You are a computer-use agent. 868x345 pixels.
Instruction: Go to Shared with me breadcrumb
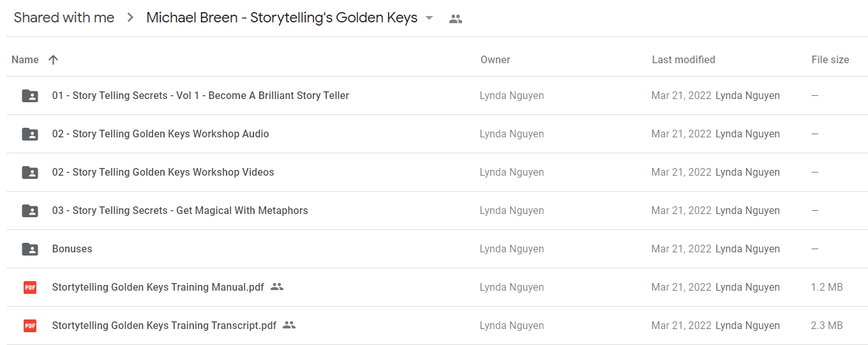point(64,18)
